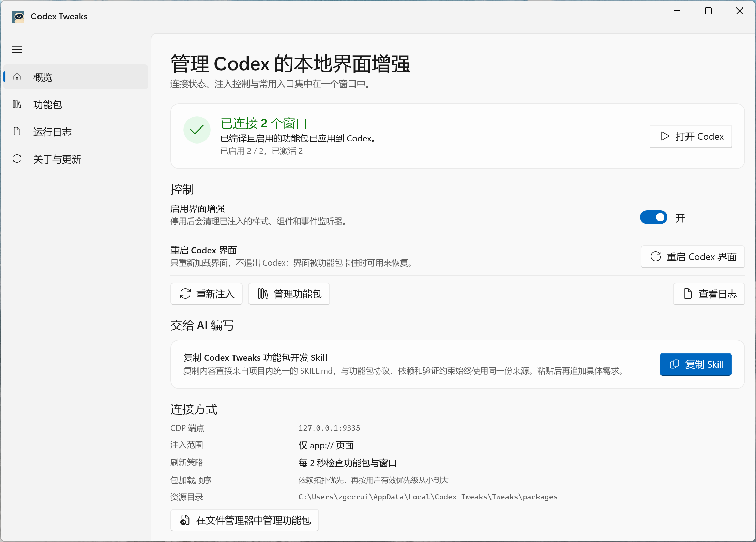Open the 概览 navigation page

coord(76,77)
